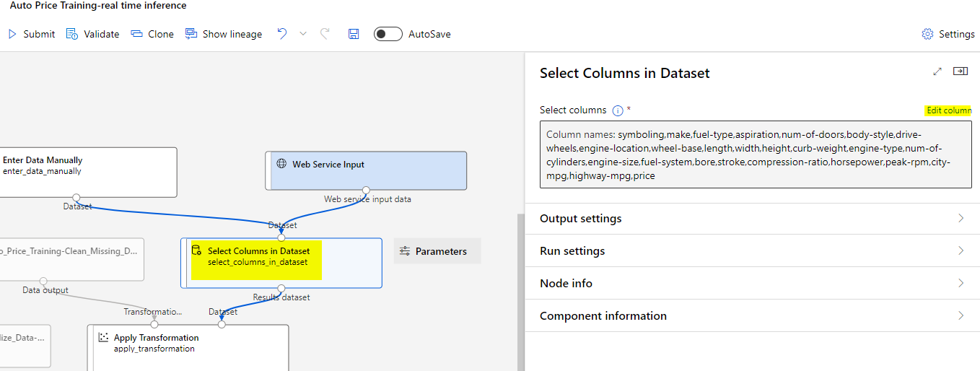Image resolution: width=980 pixels, height=371 pixels.
Task: Click the Select columns info icon
Action: pos(618,110)
